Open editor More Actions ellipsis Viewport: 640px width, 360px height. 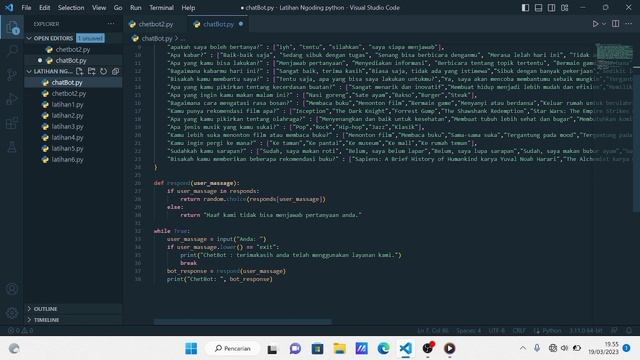(x=629, y=24)
